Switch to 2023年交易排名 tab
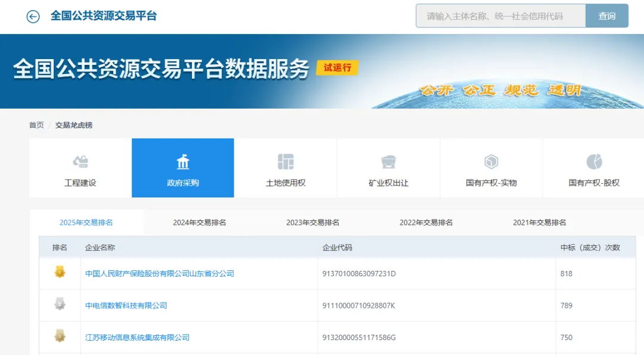The height and width of the screenshot is (355, 644). coord(313,223)
